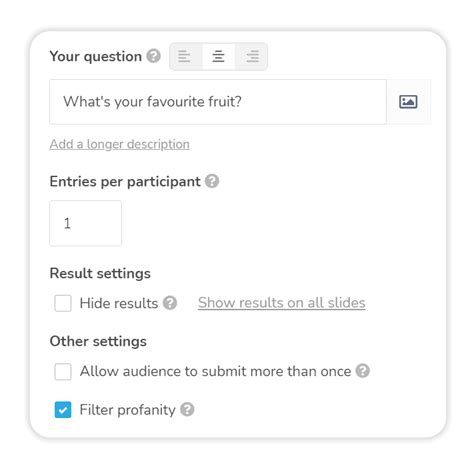The height and width of the screenshot is (462, 474).
Task: Center-align the question text
Action: 218,56
